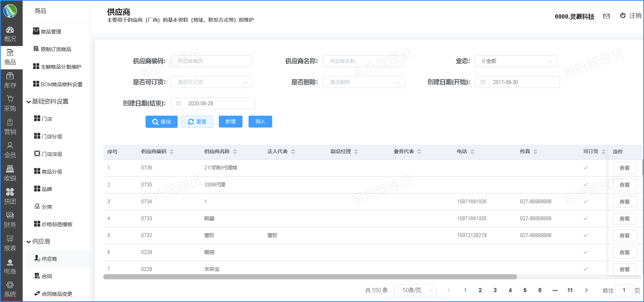Click the 供应商编码 input field
Image resolution: width=644 pixels, height=302 pixels.
[x=211, y=61]
